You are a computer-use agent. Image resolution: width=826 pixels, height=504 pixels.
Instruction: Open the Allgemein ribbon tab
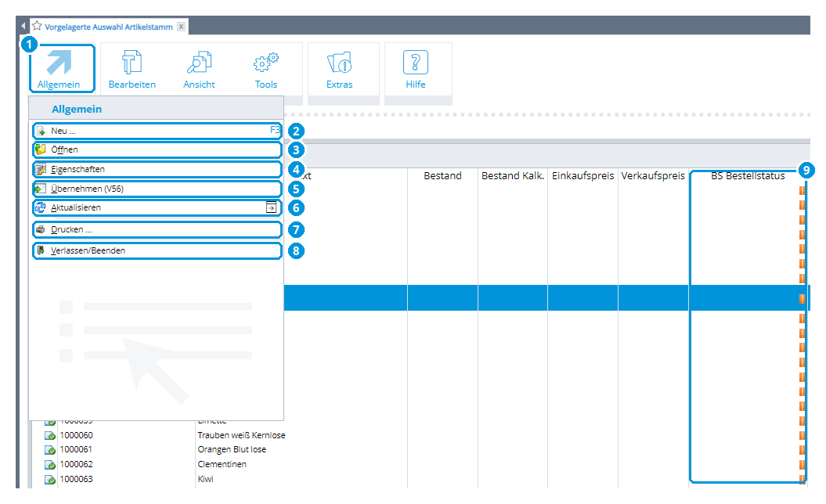click(x=62, y=68)
